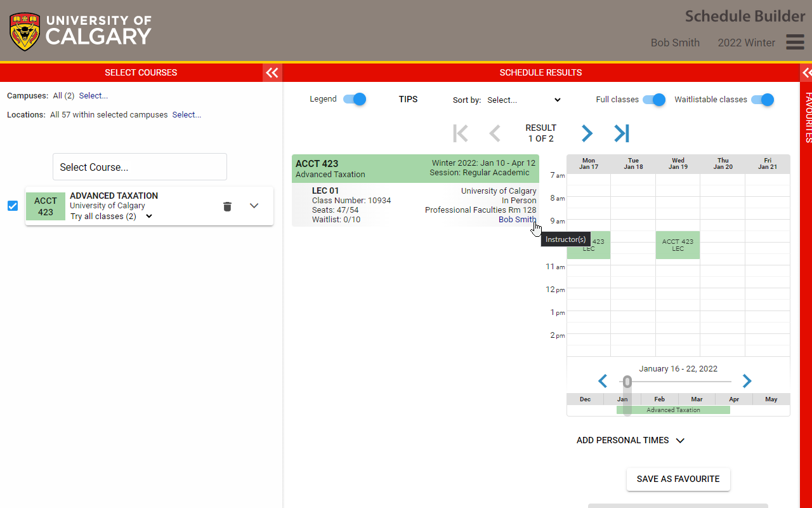Turn off Waitlistable classes toggle
The height and width of the screenshot is (508, 812).
pyautogui.click(x=762, y=100)
